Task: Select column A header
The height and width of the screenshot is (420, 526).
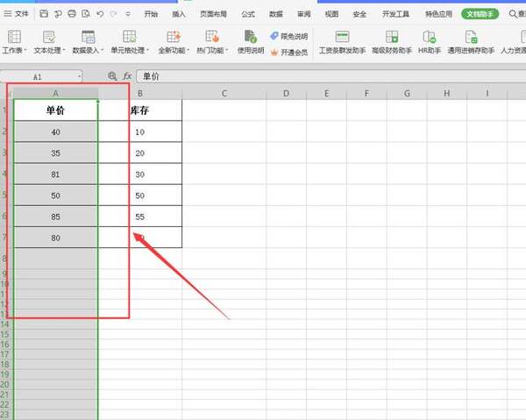Action: coord(56,94)
